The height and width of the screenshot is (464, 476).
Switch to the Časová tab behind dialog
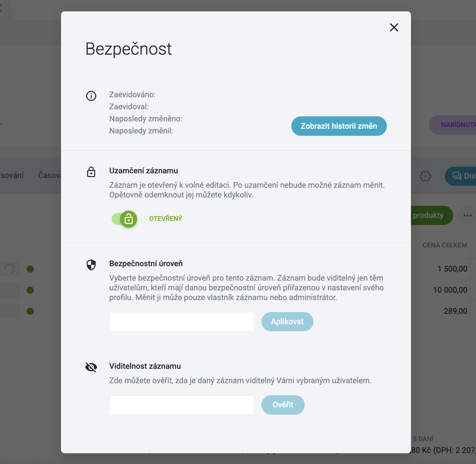[x=50, y=175]
